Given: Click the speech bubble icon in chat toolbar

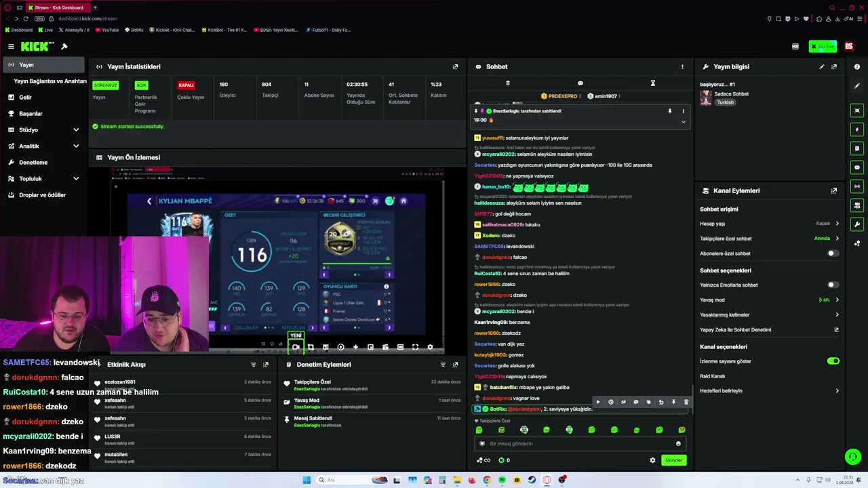Looking at the screenshot, I should point(580,83).
